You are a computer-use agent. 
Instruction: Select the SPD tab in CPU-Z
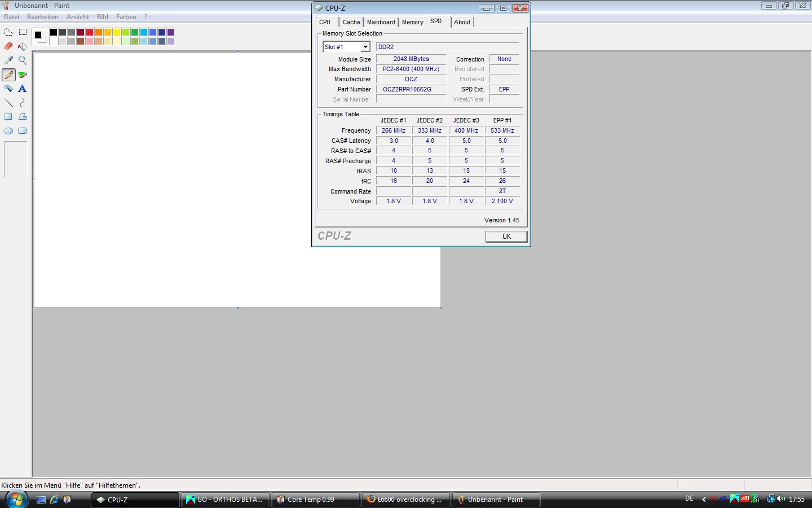tap(436, 21)
